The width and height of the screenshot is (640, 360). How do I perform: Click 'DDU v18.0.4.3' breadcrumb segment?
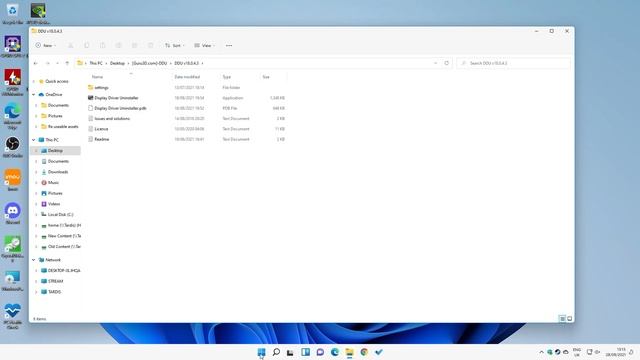pyautogui.click(x=187, y=63)
